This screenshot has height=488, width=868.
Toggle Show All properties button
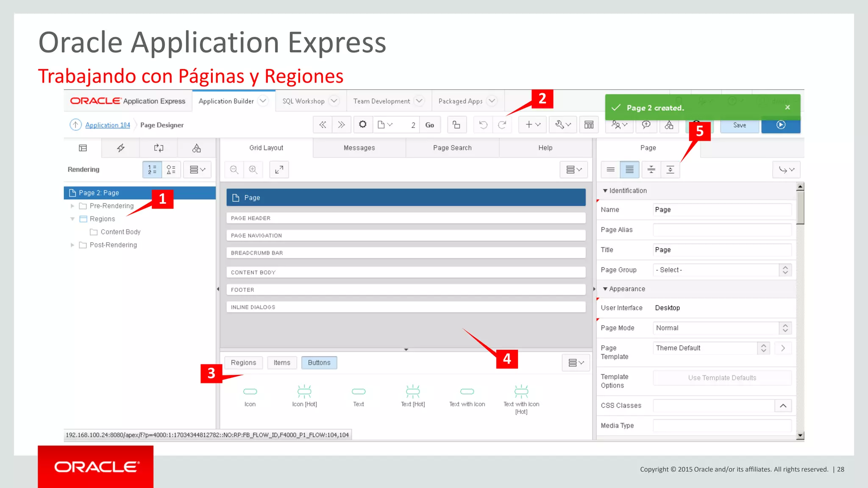point(630,169)
